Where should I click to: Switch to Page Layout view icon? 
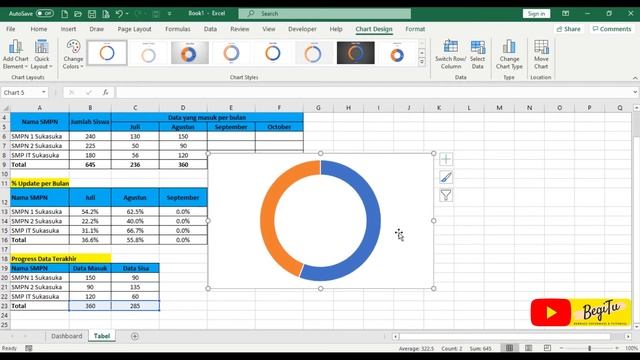[x=529, y=348]
